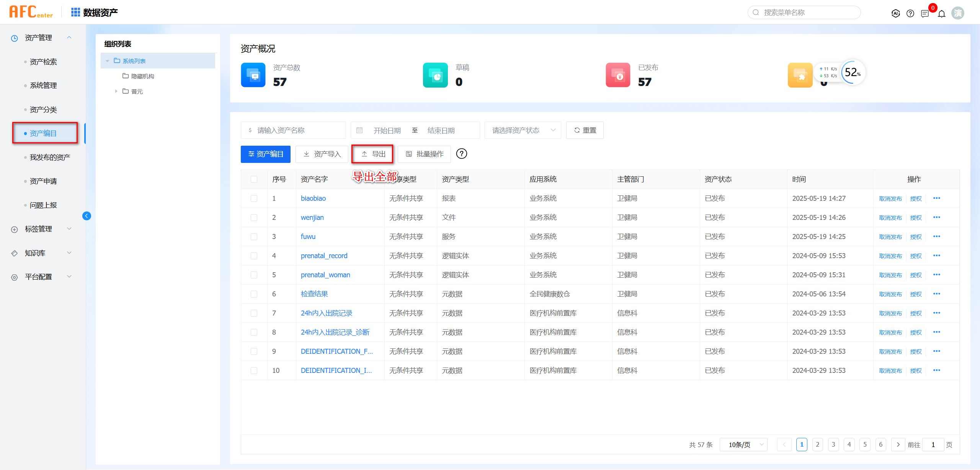Click the notification bell icon

click(941, 14)
